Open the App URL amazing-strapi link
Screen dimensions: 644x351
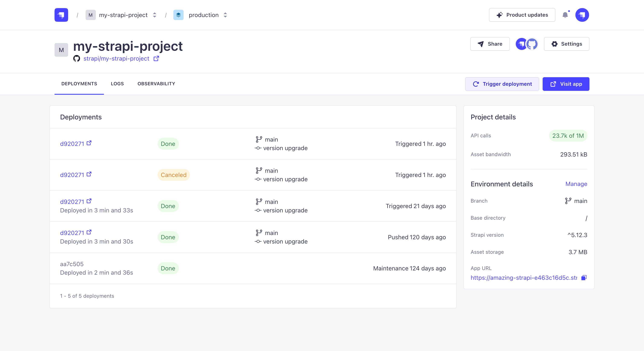524,278
